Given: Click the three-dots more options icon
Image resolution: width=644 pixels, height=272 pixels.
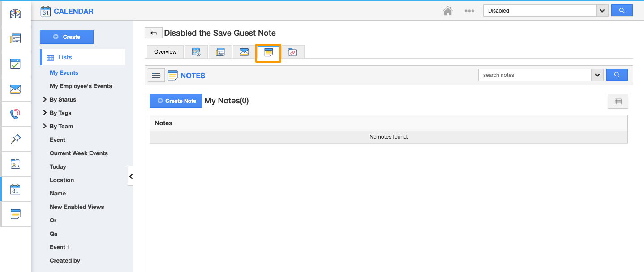Looking at the screenshot, I should [x=469, y=11].
